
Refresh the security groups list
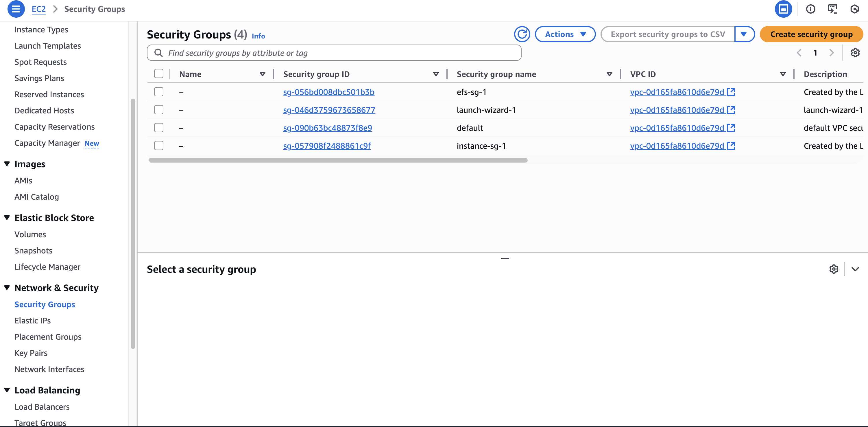pos(522,34)
